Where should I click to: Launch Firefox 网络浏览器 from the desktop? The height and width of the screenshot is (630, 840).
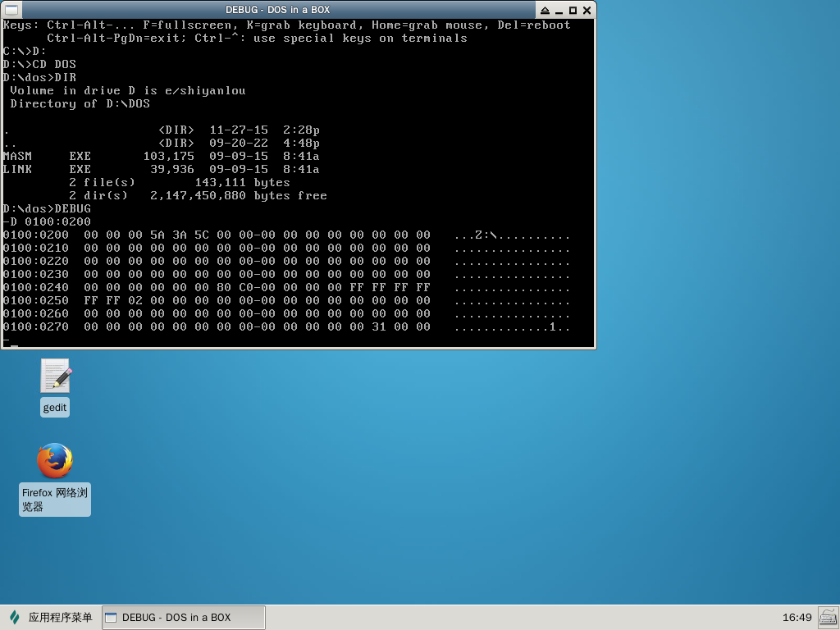(55, 478)
